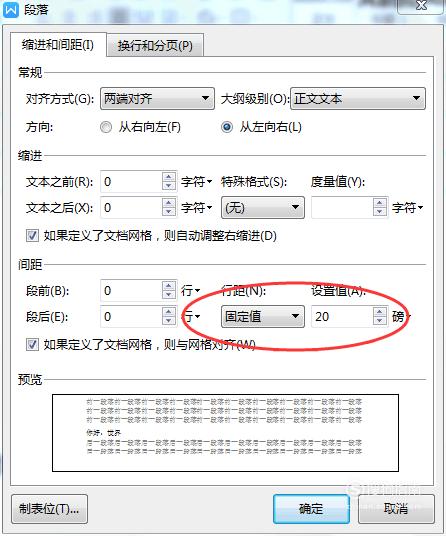
Task: Click the 度量值(Y) input field
Action: click(342, 207)
